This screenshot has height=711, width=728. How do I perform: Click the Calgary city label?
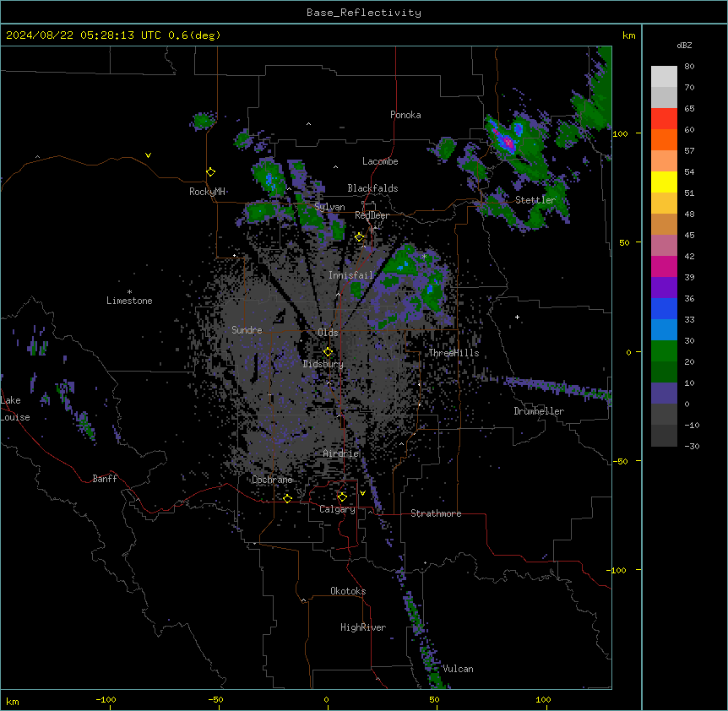[x=338, y=509]
